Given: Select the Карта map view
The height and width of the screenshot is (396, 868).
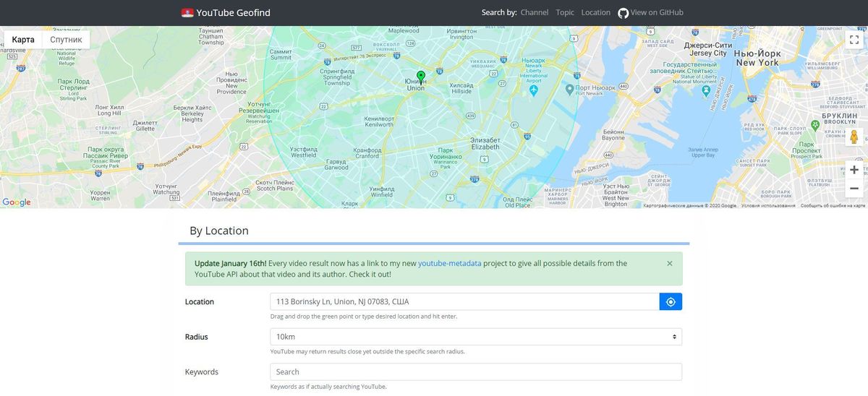Looking at the screenshot, I should 23,40.
